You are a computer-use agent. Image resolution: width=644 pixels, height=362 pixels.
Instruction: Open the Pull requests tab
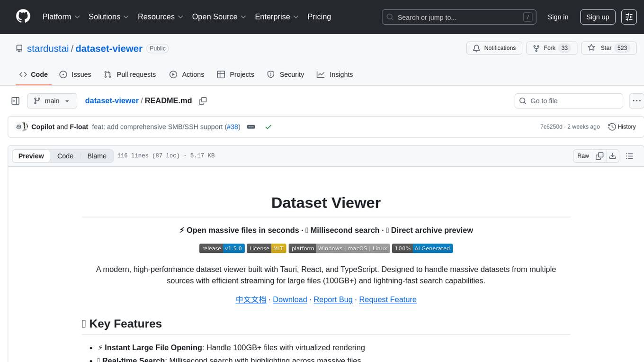[x=130, y=74]
